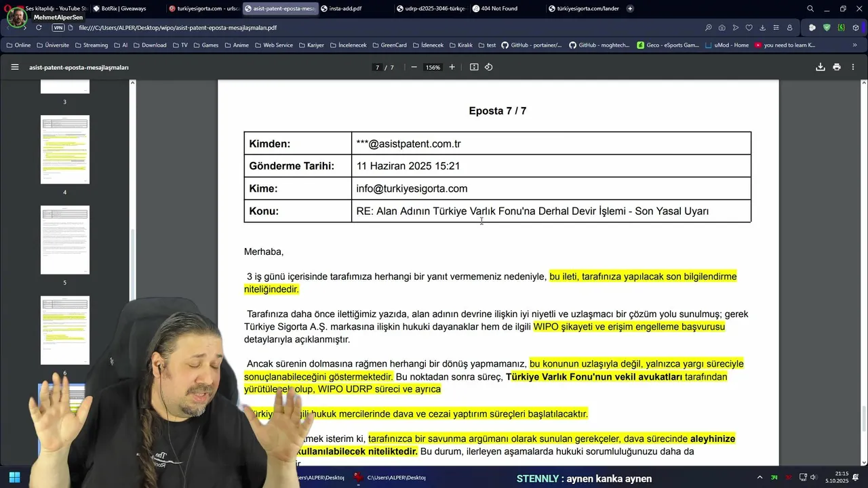Click the zoom out minus button
Screen dimensions: 868x488
coord(414,67)
